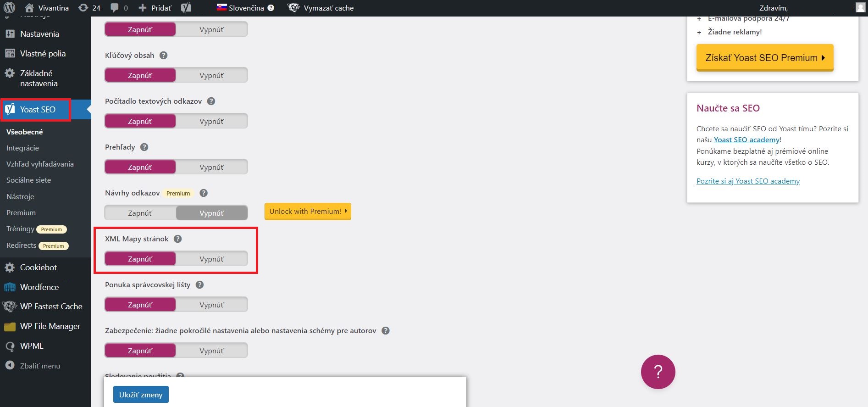Image resolution: width=868 pixels, height=407 pixels.
Task: Open Sociálne siete submenu item
Action: 29,180
